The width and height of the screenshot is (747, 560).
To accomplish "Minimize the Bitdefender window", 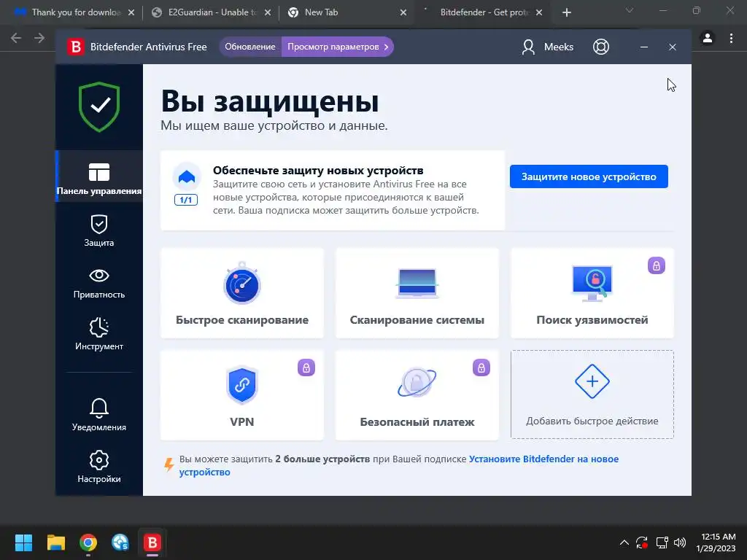I will point(643,47).
